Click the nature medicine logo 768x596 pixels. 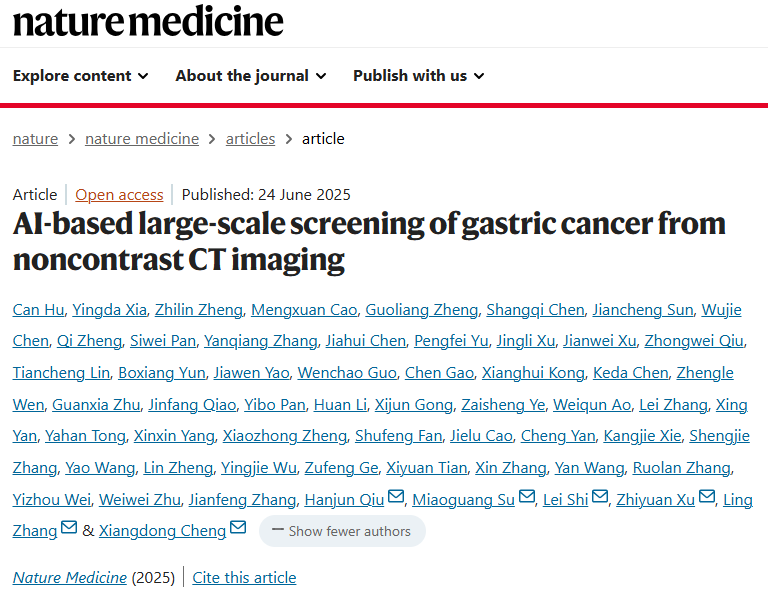tap(148, 22)
